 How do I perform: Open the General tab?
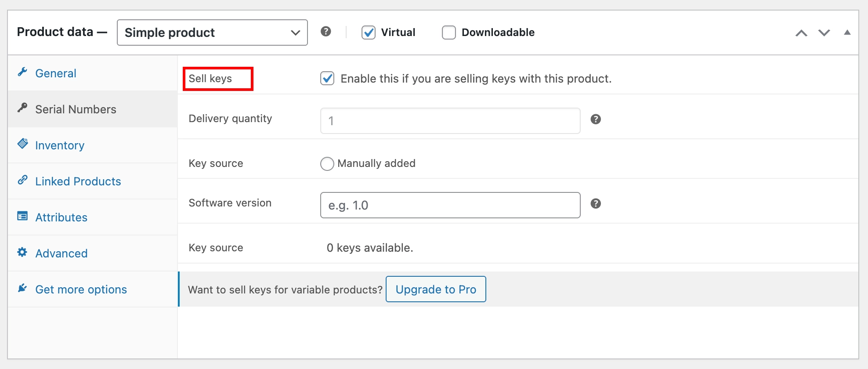pos(93,73)
